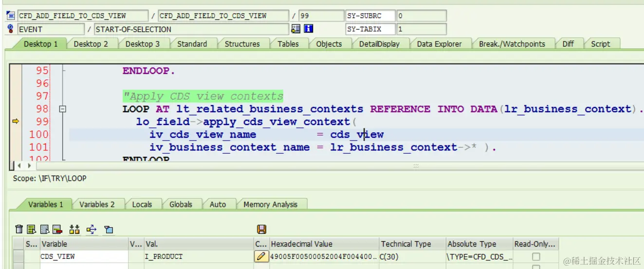Click the EVENT field
644x269 pixels.
click(x=51, y=29)
